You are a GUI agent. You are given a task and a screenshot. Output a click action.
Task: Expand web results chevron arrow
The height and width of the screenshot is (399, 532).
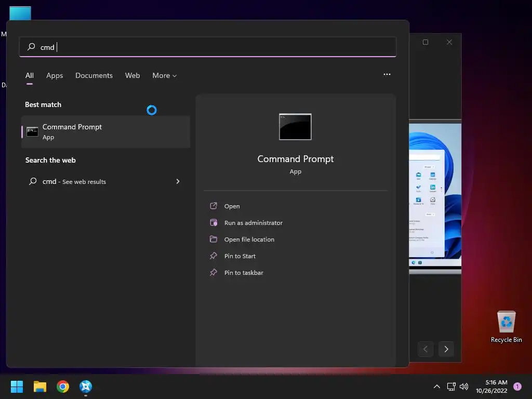178,181
